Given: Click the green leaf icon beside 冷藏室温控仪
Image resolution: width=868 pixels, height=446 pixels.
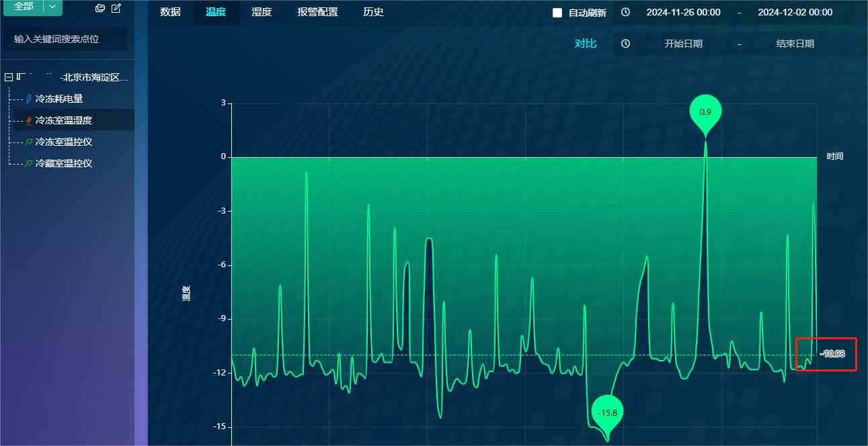Looking at the screenshot, I should click(28, 164).
